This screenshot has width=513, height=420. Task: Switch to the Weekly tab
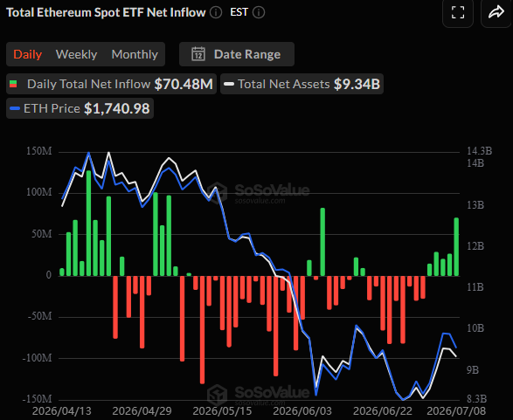click(x=76, y=54)
